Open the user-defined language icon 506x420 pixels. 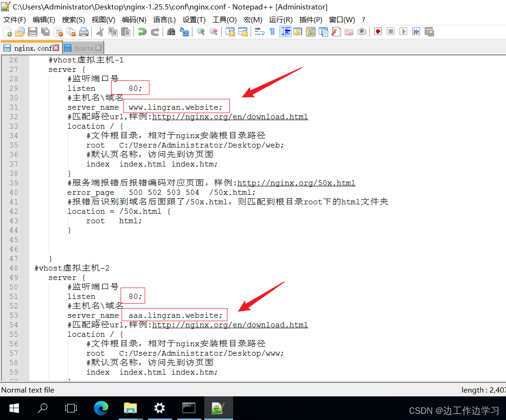coord(298,32)
